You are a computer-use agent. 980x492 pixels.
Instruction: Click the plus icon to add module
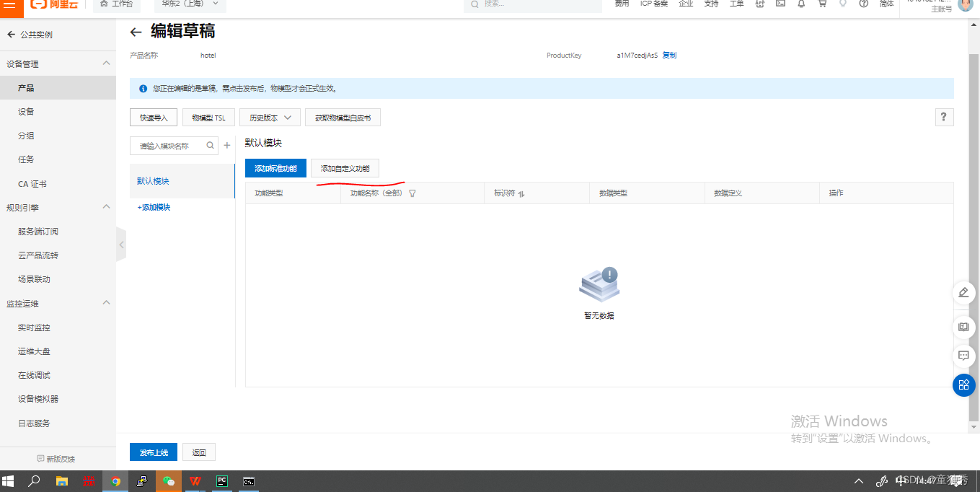click(x=227, y=145)
